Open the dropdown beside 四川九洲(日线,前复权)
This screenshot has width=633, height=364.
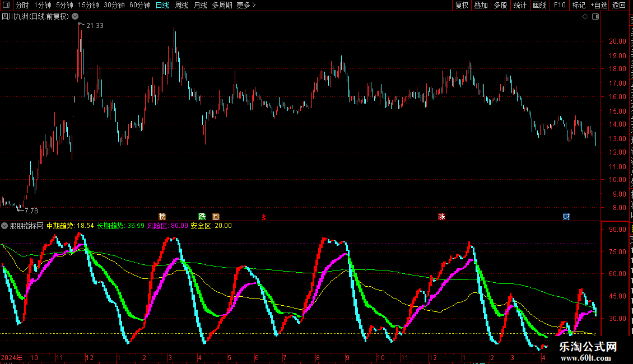pyautogui.click(x=75, y=17)
